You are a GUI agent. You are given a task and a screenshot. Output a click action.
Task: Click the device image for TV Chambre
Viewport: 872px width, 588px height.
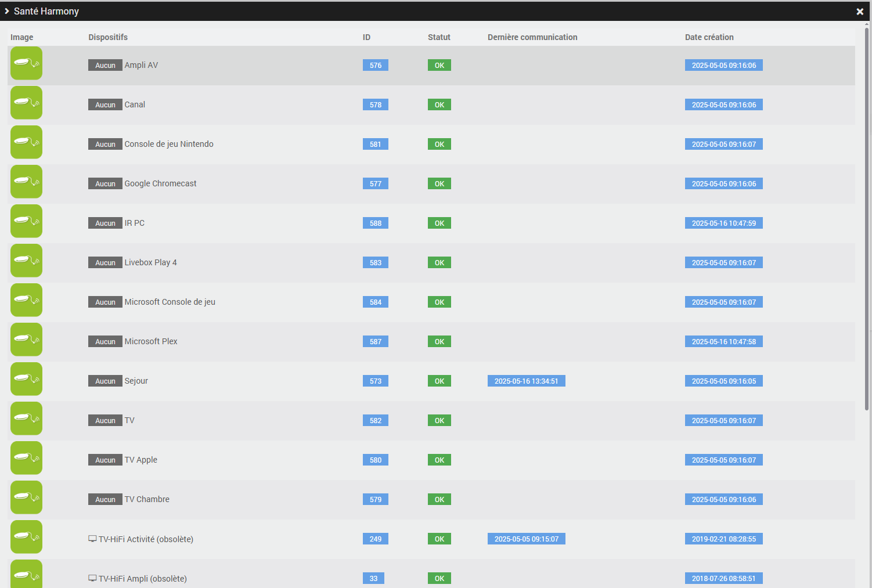26,497
